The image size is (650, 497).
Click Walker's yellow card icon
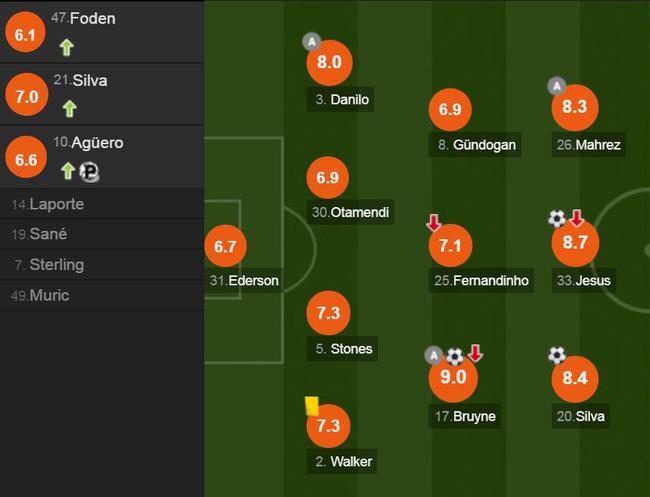(x=312, y=406)
